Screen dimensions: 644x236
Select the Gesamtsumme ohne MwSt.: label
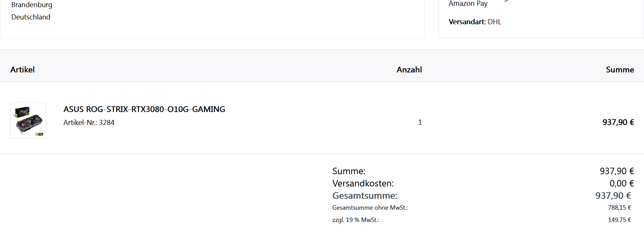click(x=370, y=208)
